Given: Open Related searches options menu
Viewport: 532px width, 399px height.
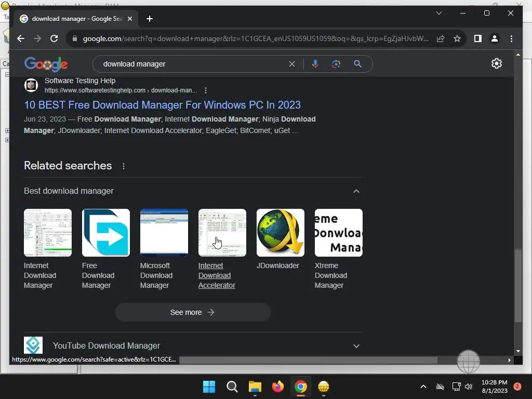Looking at the screenshot, I should 124,166.
